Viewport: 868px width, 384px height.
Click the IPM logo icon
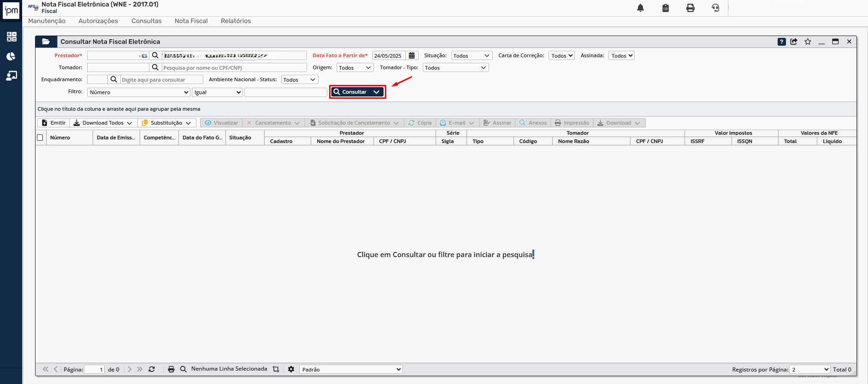coord(11,10)
